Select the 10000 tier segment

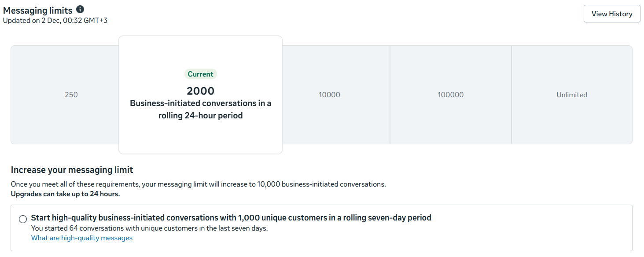[x=329, y=95]
